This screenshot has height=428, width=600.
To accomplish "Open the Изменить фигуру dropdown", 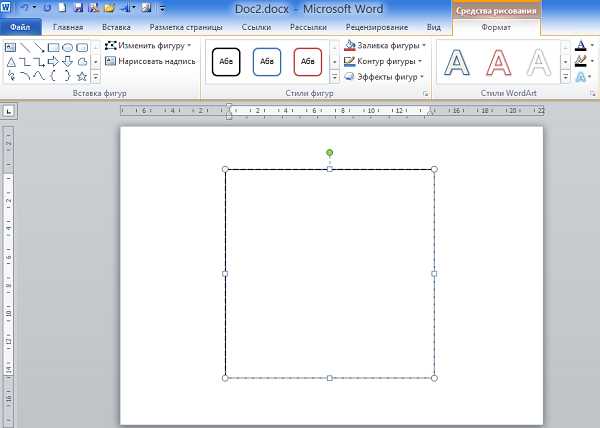I will (148, 46).
